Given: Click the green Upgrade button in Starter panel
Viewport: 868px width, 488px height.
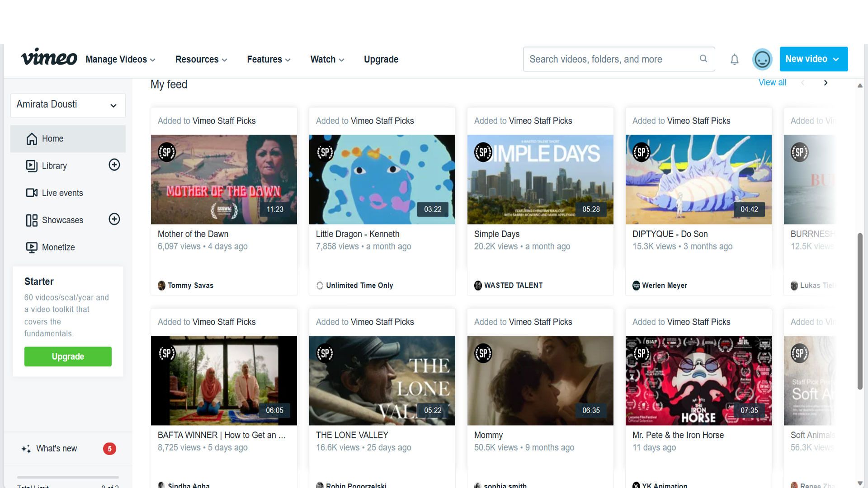Looking at the screenshot, I should pos(68,357).
